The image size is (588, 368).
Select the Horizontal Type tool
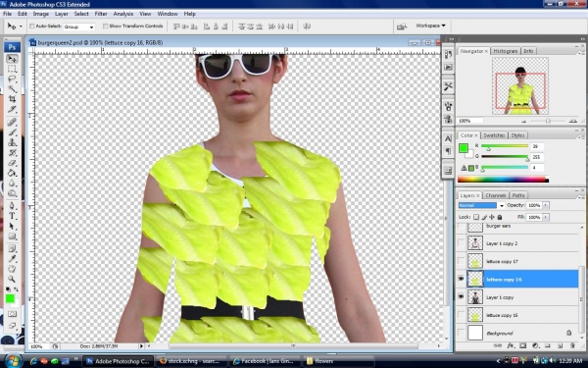(12, 216)
